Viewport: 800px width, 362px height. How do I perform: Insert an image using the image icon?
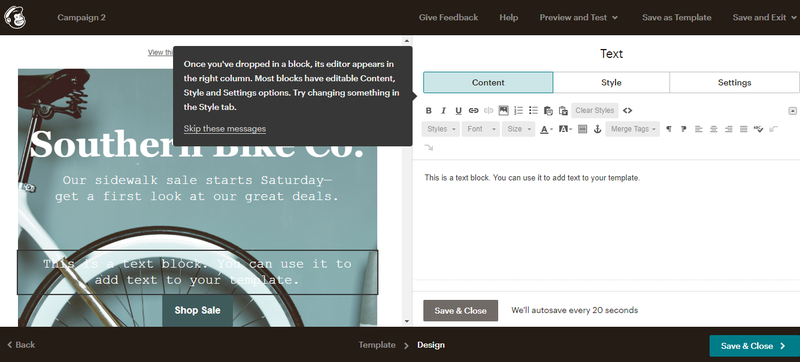pyautogui.click(x=504, y=110)
